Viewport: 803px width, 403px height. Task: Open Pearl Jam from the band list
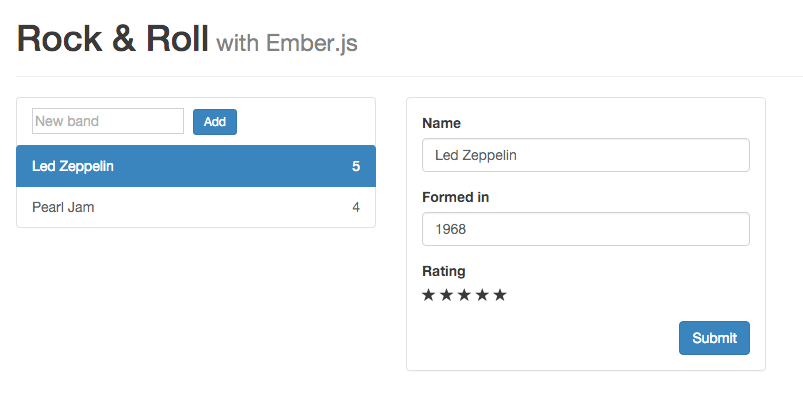click(x=63, y=207)
